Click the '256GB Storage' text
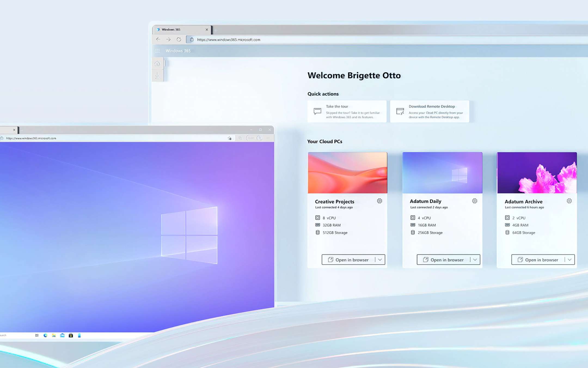The height and width of the screenshot is (368, 588). 430,233
